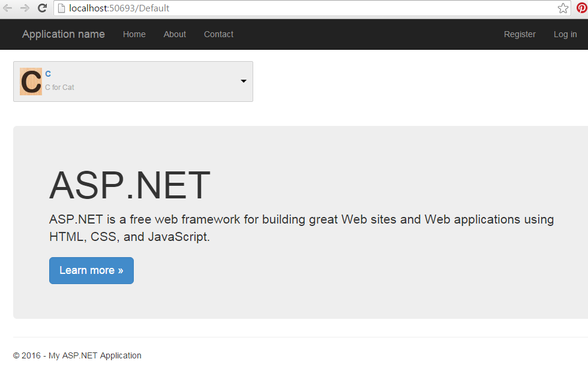Click the Log in link
Image resolution: width=588 pixels, height=368 pixels.
click(565, 34)
